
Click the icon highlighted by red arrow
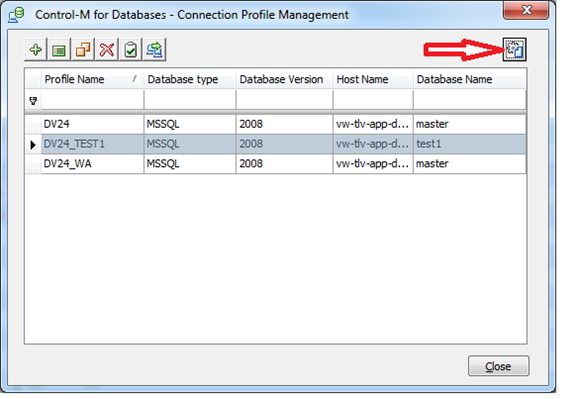click(515, 49)
